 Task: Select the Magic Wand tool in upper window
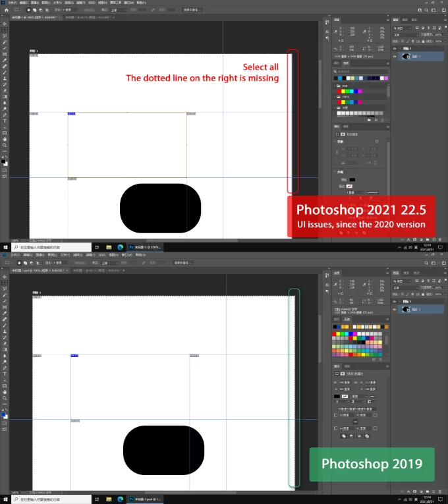(x=5, y=42)
